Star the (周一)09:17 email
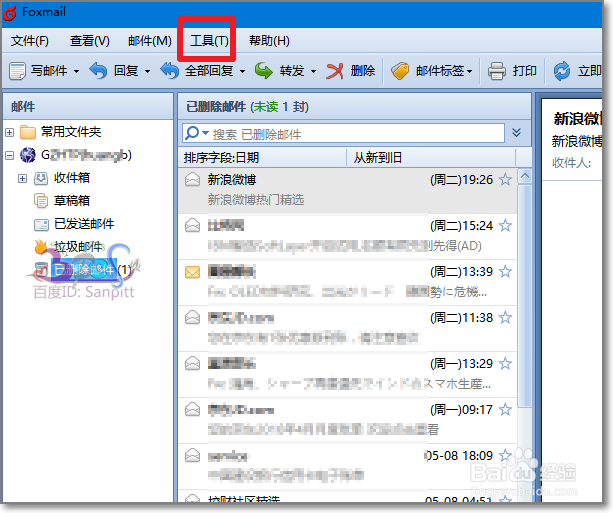This screenshot has width=613, height=513. tap(505, 410)
